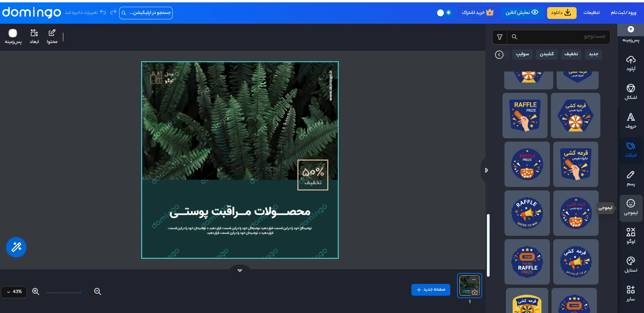Viewport: 644px width, 313px height.
Task: Select the محصولات مراقبت پوستی headline text
Action: [240, 212]
